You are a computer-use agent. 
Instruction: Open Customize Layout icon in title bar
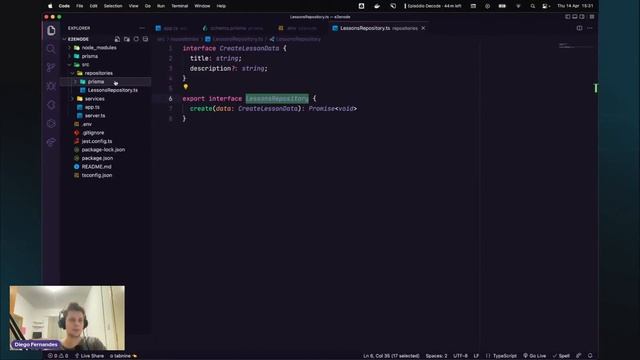click(x=592, y=17)
